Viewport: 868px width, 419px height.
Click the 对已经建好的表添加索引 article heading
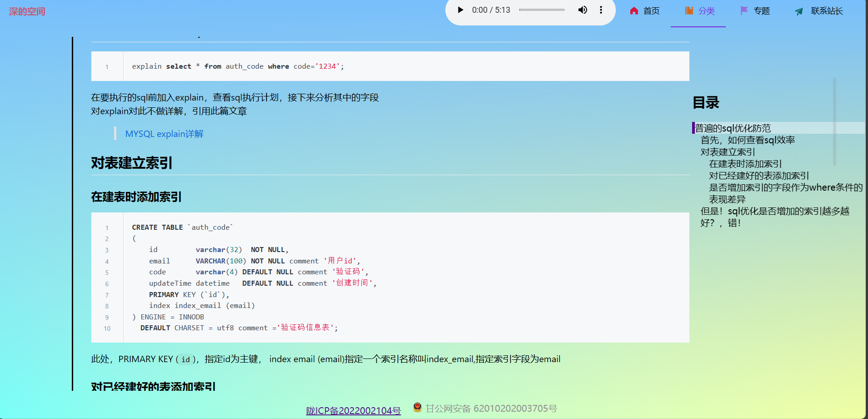tap(154, 386)
